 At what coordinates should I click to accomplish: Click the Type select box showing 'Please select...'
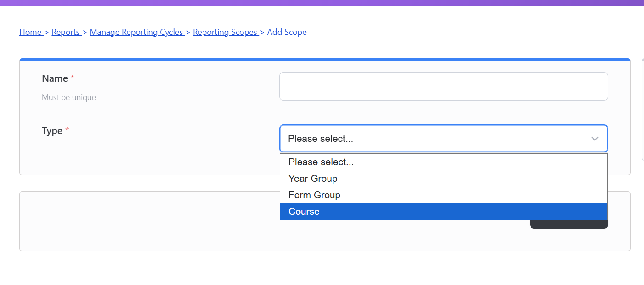point(432,139)
